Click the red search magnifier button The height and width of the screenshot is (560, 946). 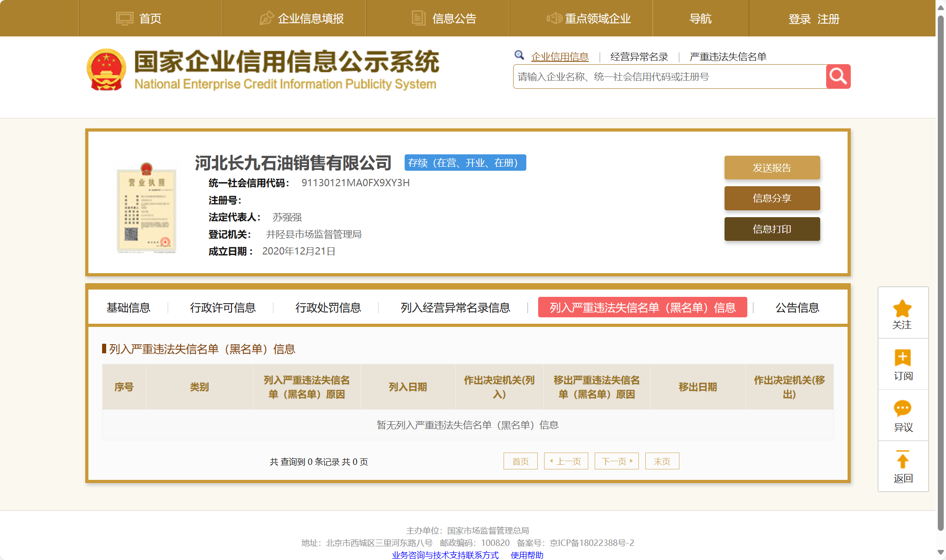coord(838,76)
